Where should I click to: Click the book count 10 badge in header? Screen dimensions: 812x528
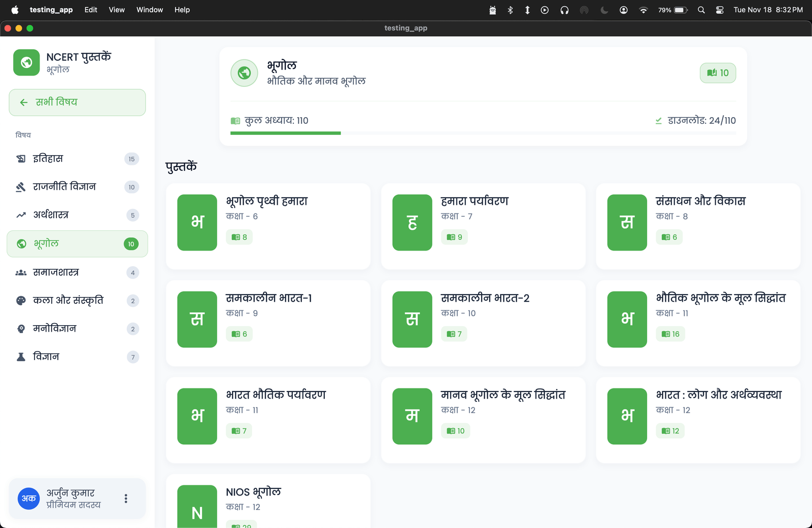(x=718, y=73)
